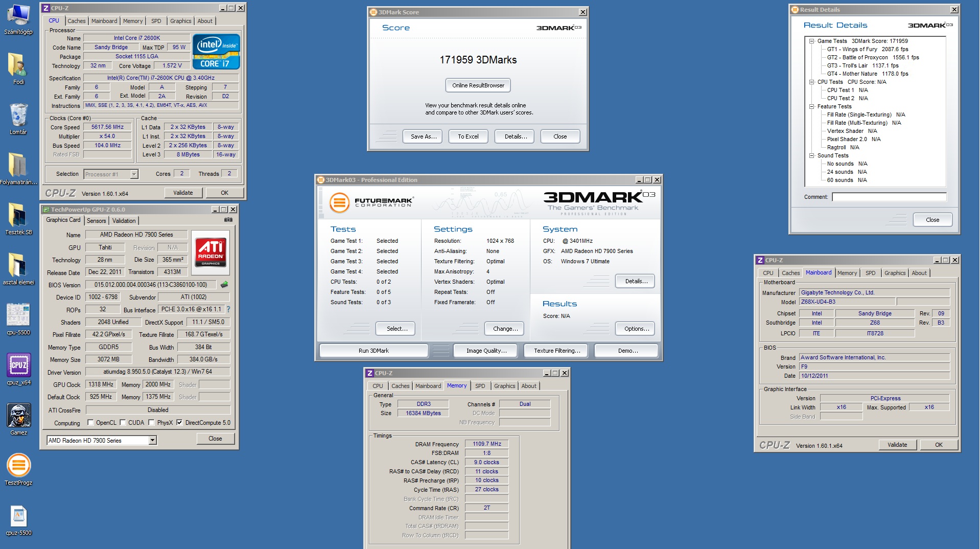Collapse the CPU Tests tree node
980x549 pixels.
811,82
